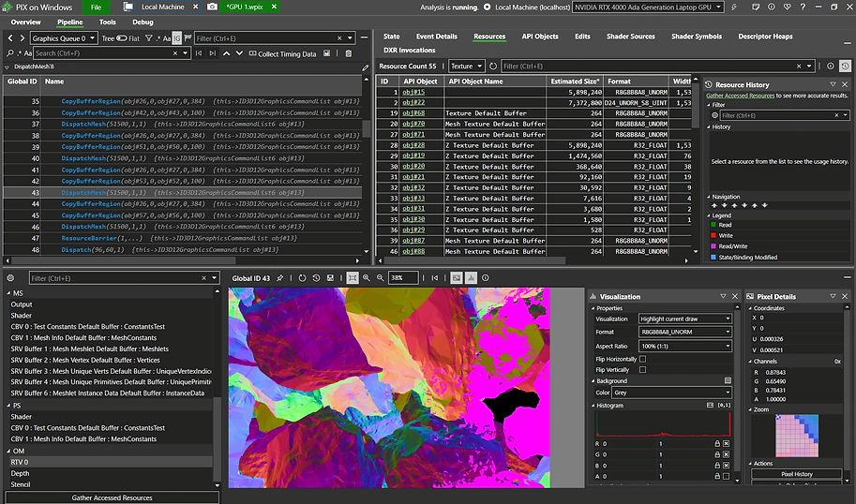Select the Dispatch(96,60,1) event row
The image size is (856, 504).
182,250
